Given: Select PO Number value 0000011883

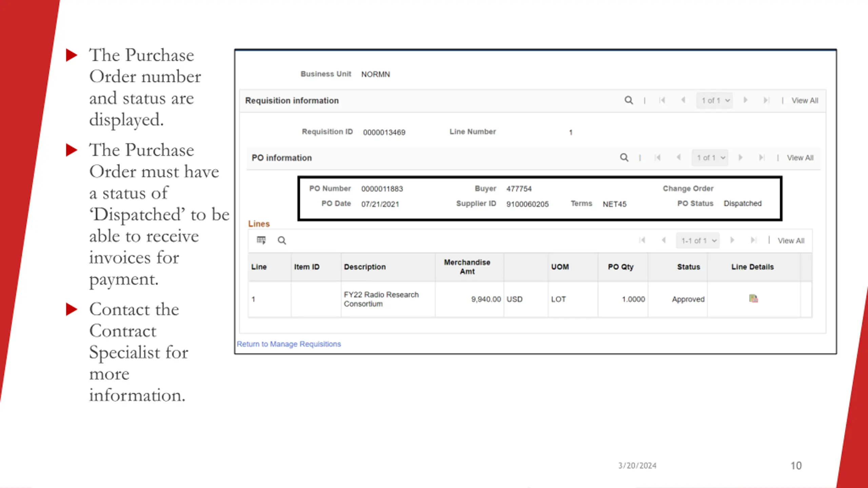Looking at the screenshot, I should click(x=382, y=189).
